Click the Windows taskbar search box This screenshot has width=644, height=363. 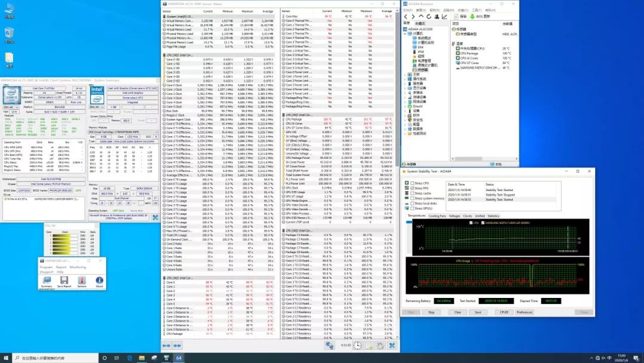(55, 358)
